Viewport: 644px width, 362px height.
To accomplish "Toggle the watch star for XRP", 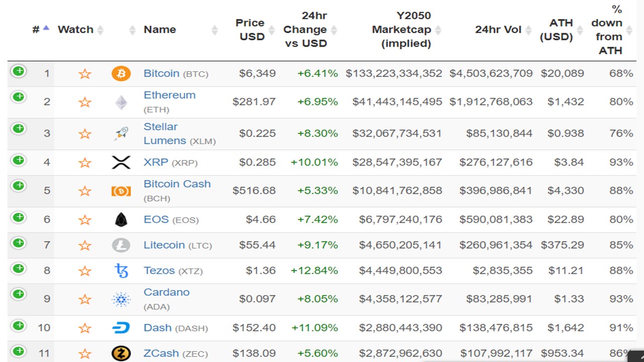I will (x=85, y=163).
